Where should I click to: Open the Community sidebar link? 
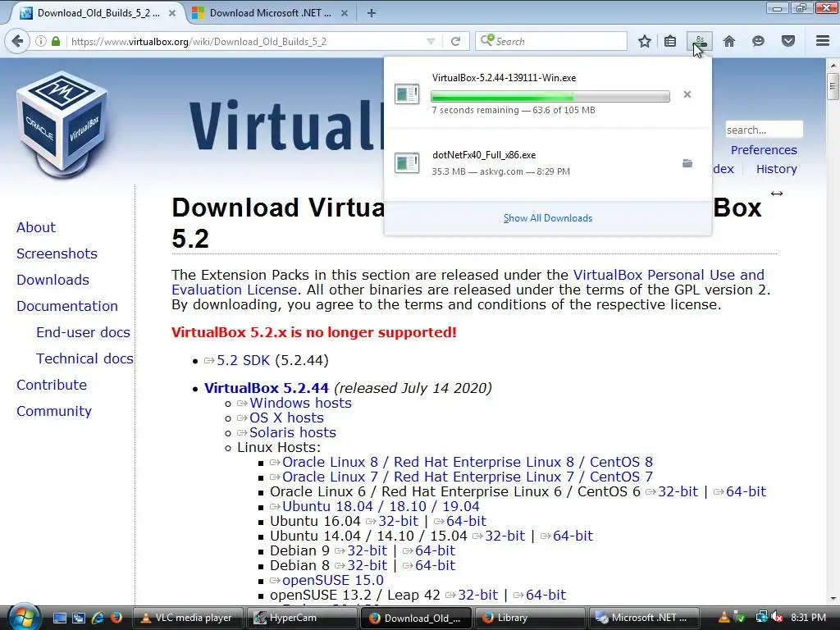[x=53, y=411]
